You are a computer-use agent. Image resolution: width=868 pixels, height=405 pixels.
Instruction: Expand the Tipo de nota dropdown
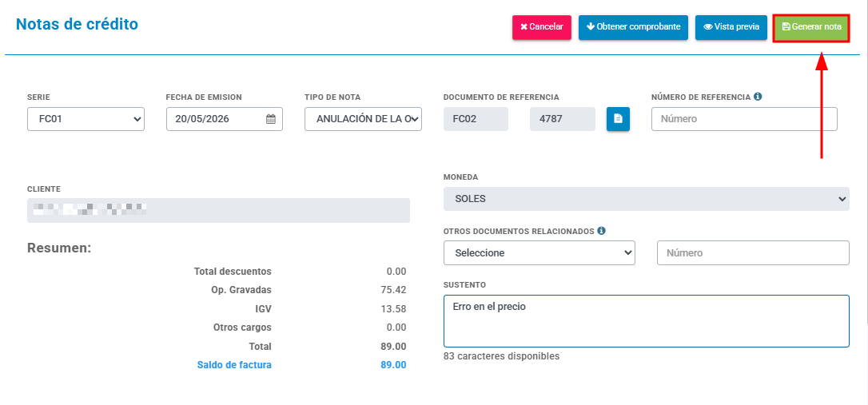(x=363, y=119)
